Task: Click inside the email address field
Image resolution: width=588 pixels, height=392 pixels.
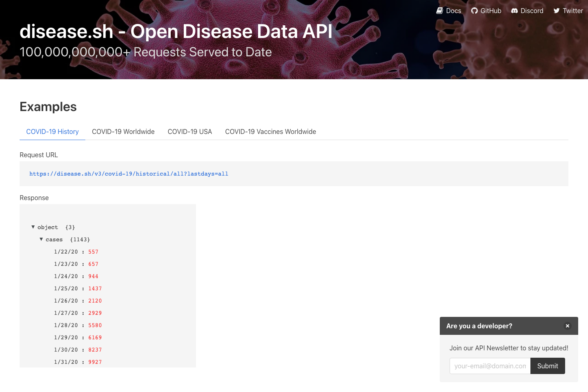Action: tap(490, 366)
